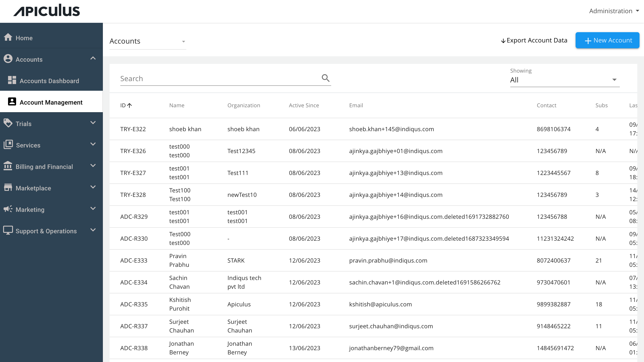
Task: Go to Home in the sidebar
Action: 51,38
